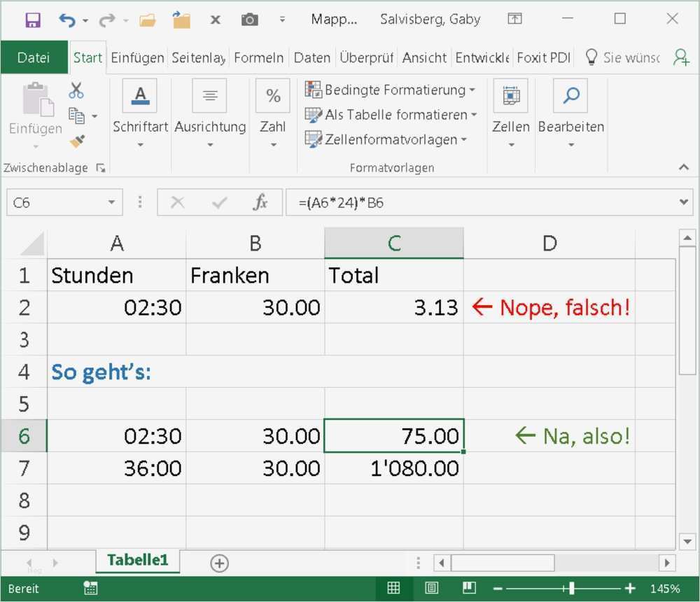Open the Foxit PDF tab

tap(543, 57)
